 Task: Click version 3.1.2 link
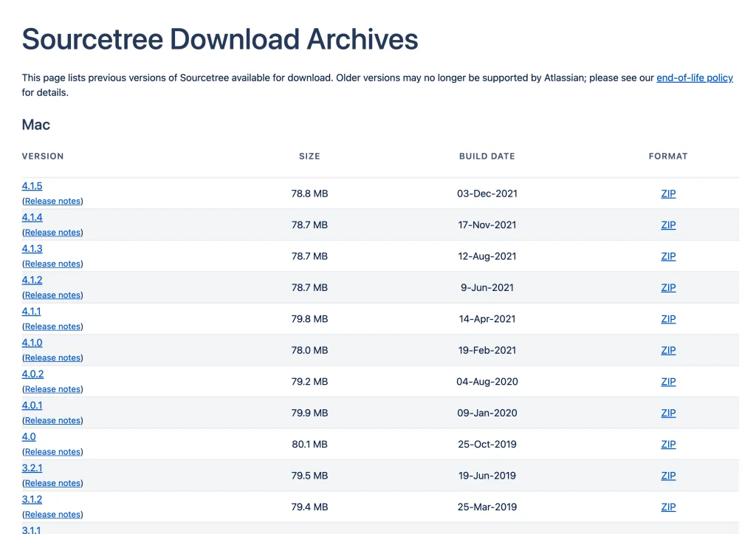pyautogui.click(x=32, y=499)
